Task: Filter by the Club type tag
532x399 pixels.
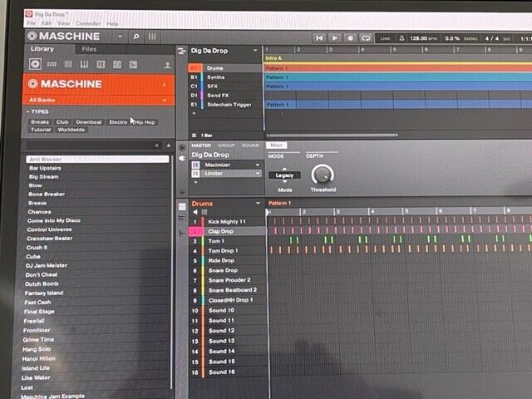Action: coord(62,122)
